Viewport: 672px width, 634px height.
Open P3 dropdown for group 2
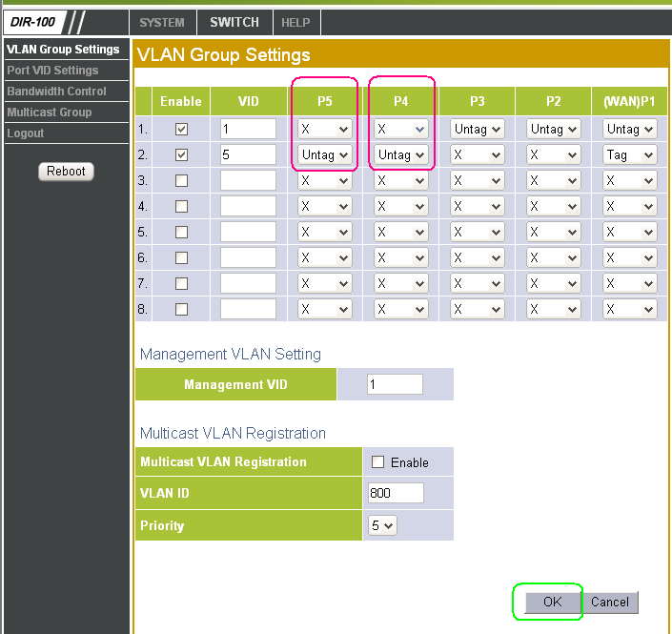477,154
